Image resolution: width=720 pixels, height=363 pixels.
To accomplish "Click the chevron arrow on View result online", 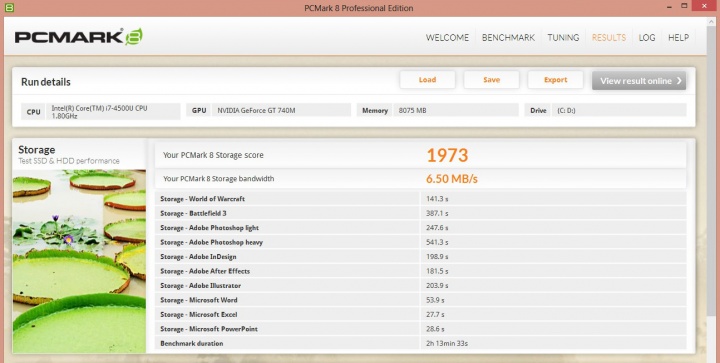I will point(679,81).
